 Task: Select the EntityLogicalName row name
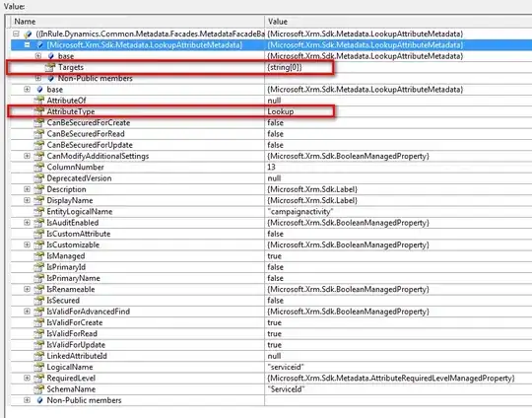click(80, 212)
